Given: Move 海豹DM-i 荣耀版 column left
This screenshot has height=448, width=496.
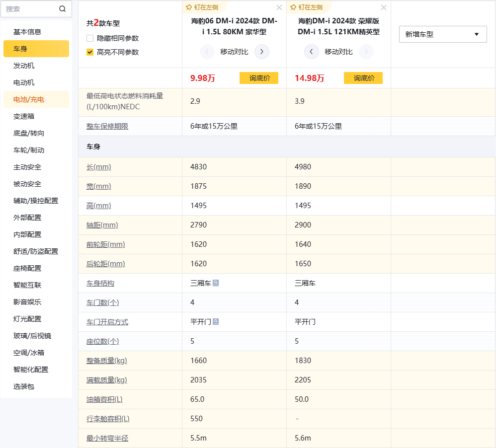Looking at the screenshot, I should click(311, 52).
